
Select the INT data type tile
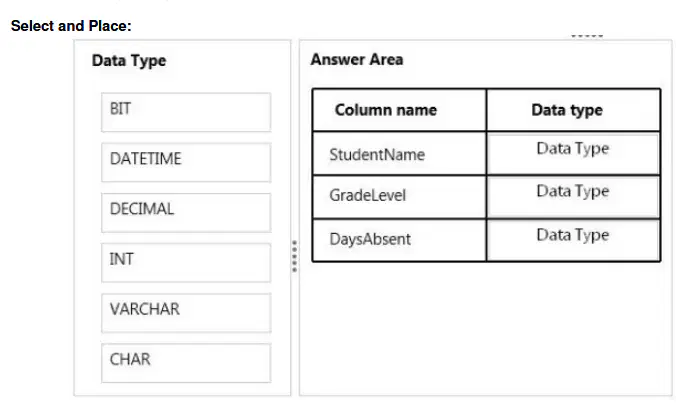coord(186,263)
